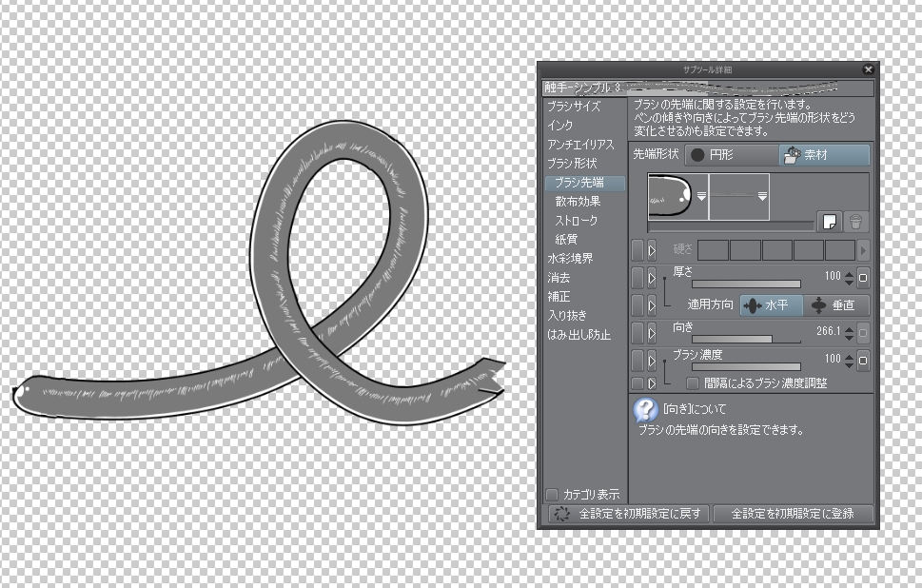Expand the 厚さ row triangle
The image size is (922, 588).
[x=652, y=278]
